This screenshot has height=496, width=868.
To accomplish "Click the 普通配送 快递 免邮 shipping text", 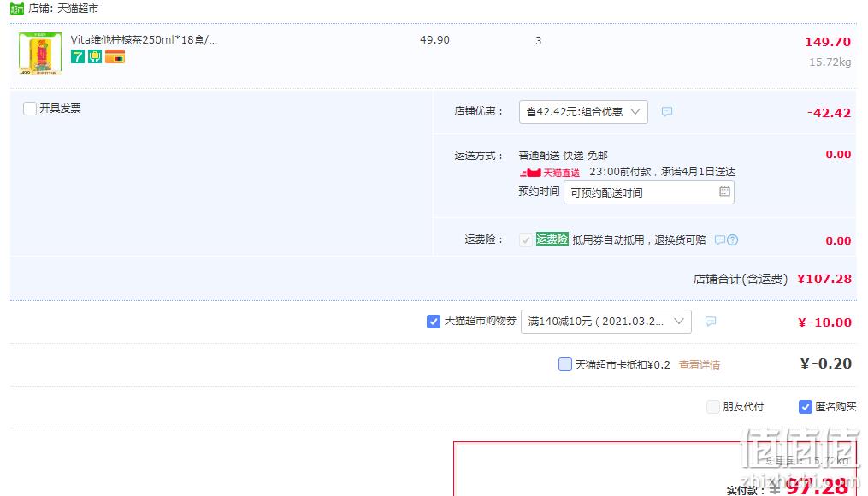I will [x=563, y=156].
